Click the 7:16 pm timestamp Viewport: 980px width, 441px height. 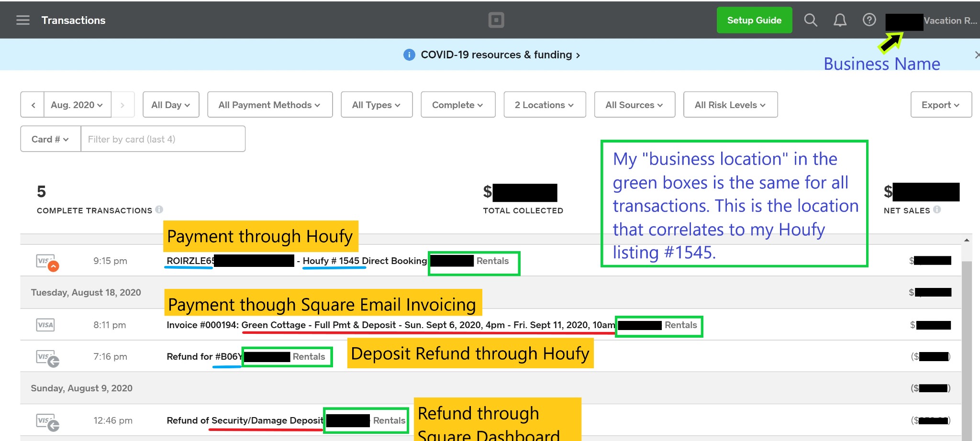[x=110, y=357]
